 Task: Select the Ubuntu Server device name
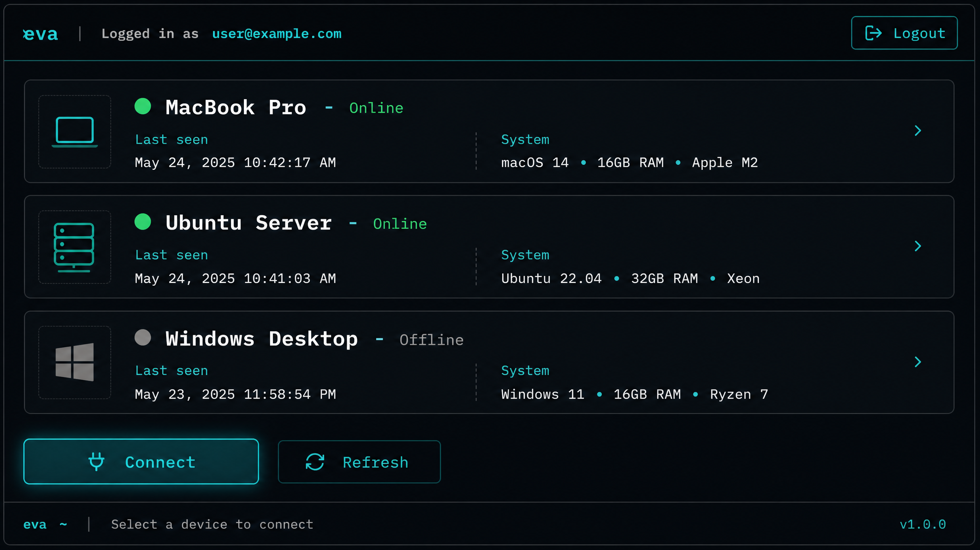(x=249, y=223)
